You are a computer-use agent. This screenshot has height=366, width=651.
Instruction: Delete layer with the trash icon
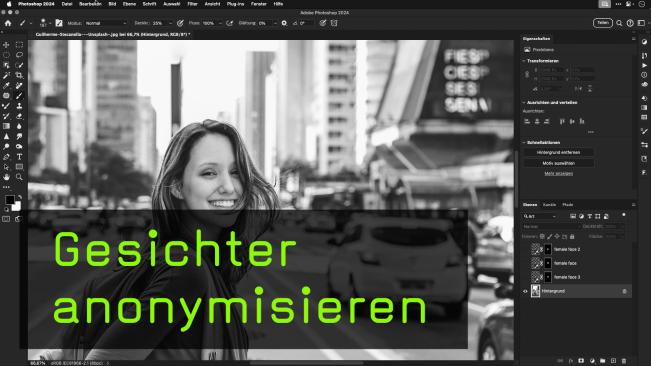tap(624, 361)
